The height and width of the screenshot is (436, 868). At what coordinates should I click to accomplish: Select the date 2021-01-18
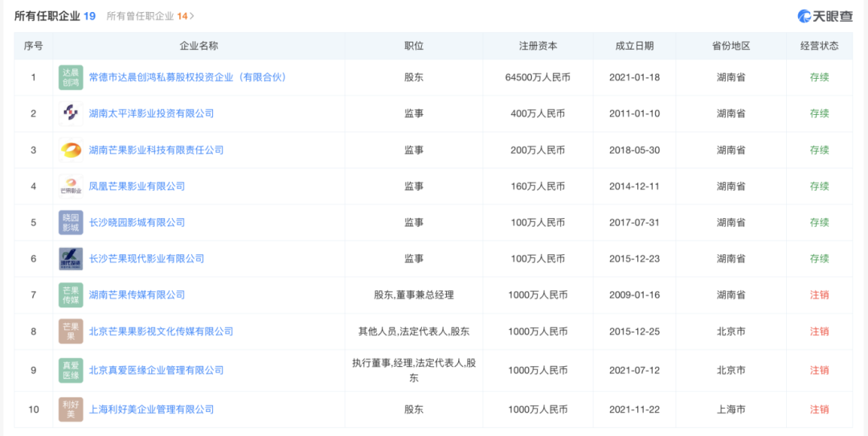pyautogui.click(x=634, y=77)
